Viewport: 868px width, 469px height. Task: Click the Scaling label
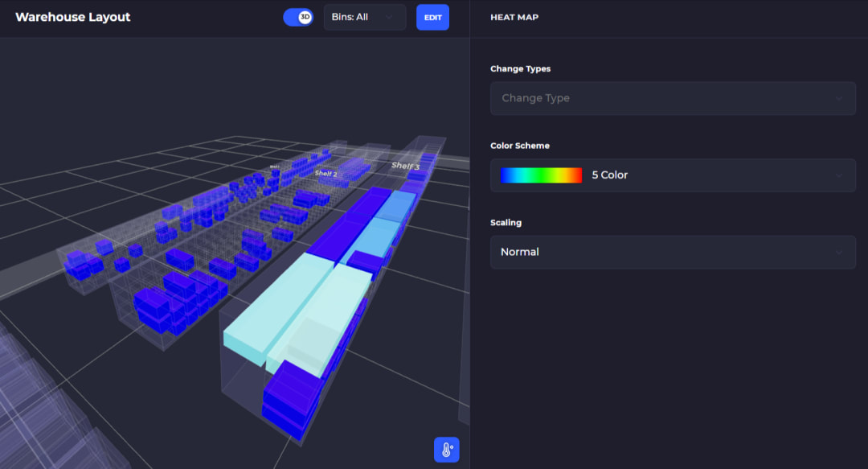coord(506,223)
